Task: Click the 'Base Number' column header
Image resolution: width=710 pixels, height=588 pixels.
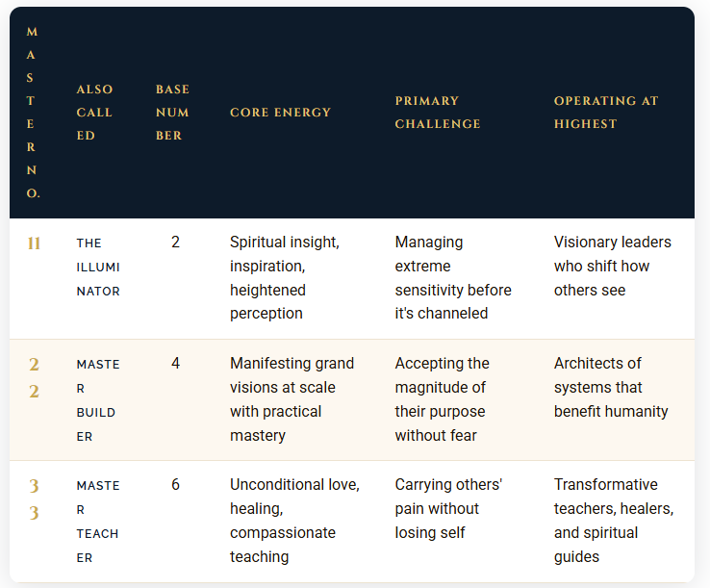Action: tap(172, 113)
